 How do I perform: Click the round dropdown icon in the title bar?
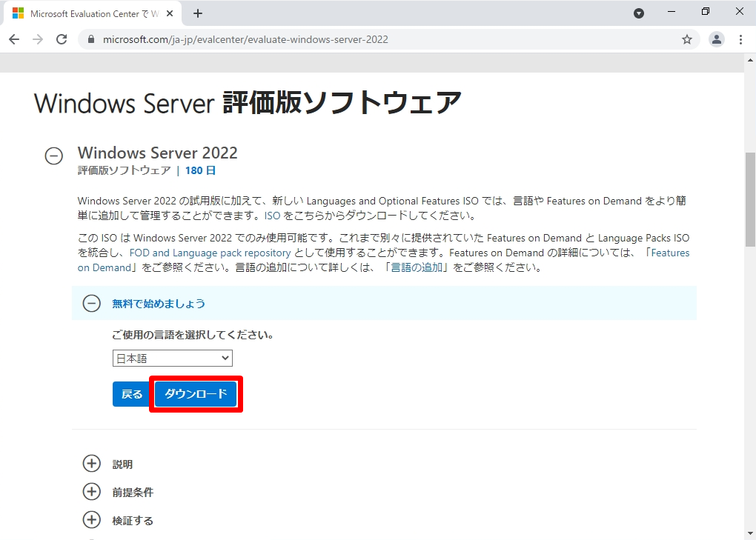click(x=639, y=13)
